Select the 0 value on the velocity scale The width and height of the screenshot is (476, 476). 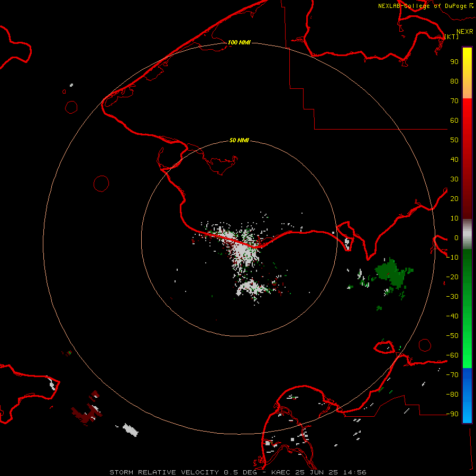pos(456,237)
